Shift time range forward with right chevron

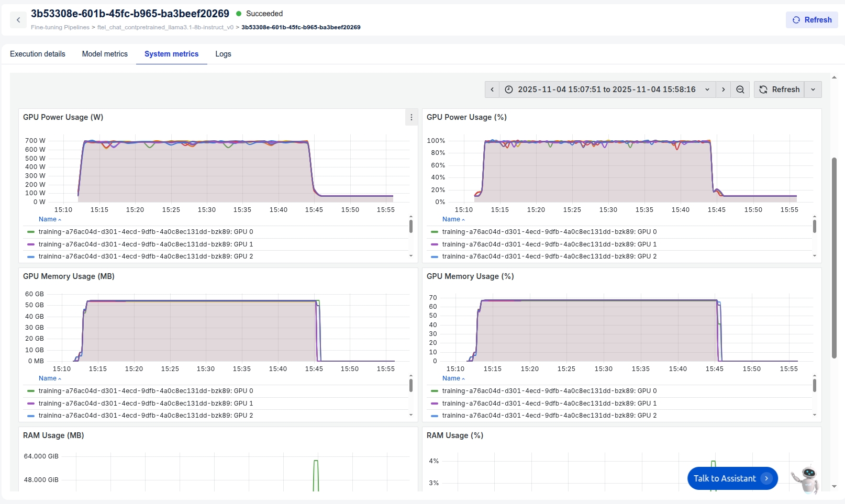click(723, 89)
